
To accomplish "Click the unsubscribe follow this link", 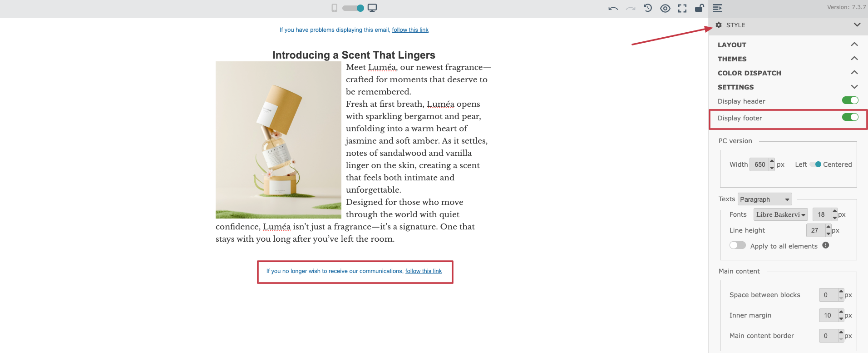I will coord(424,271).
